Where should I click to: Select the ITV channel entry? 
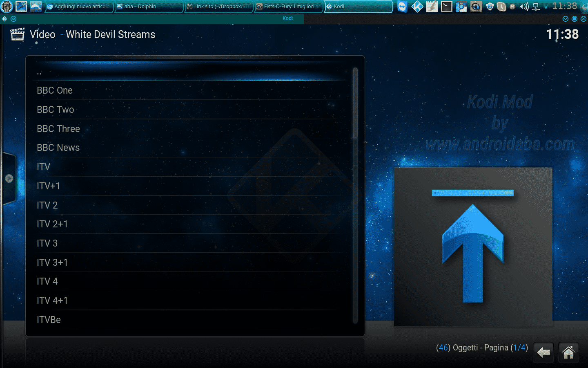(x=190, y=167)
